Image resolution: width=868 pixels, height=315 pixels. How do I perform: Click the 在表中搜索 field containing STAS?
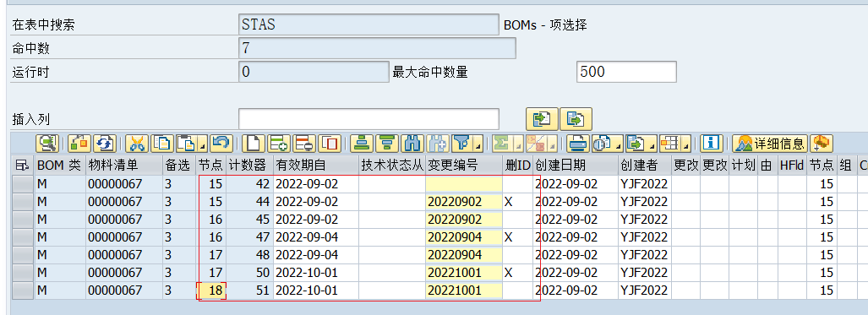click(x=368, y=24)
